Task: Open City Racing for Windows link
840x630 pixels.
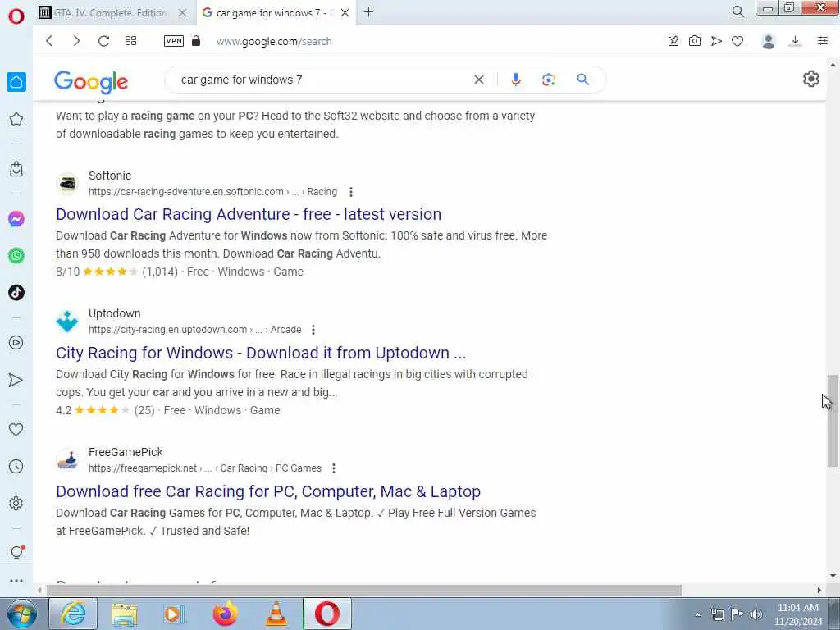Action: click(x=261, y=353)
